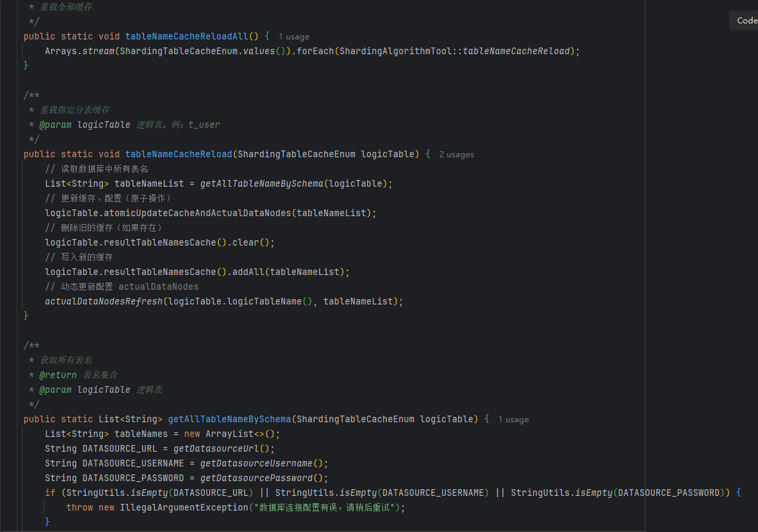Open the '1 usage' hint beside getAllTableNameBySchema
758x532 pixels.
pos(514,420)
